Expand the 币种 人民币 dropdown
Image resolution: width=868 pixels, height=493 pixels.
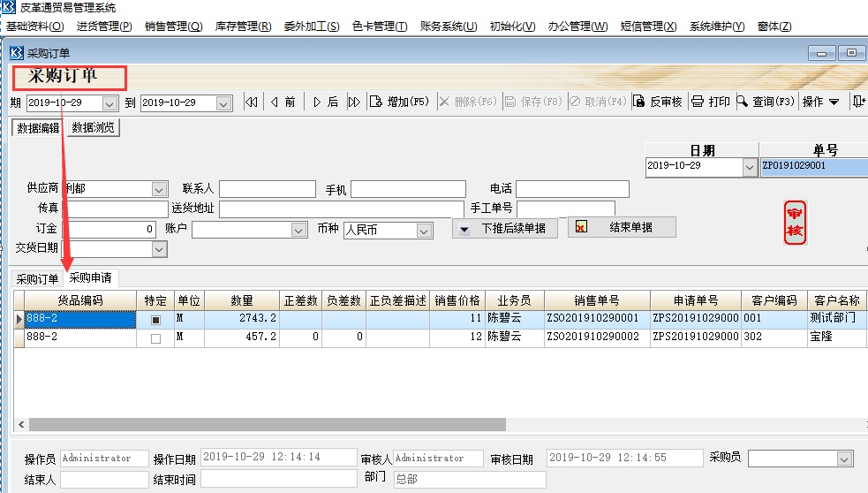(424, 231)
